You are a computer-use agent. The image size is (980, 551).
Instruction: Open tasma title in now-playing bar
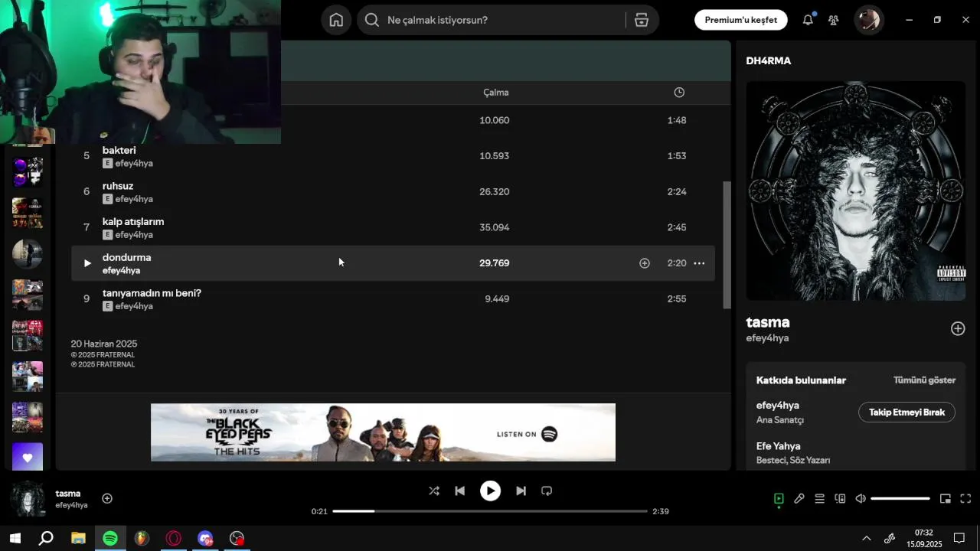68,494
